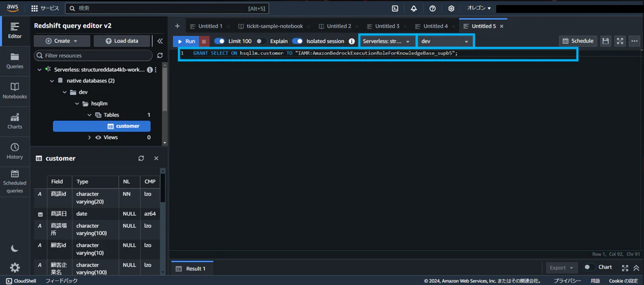Refresh the resources tree

point(160,56)
